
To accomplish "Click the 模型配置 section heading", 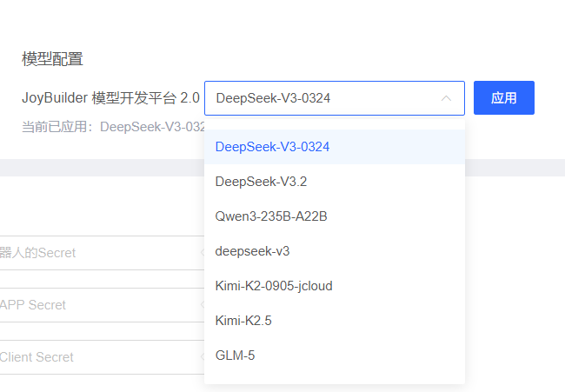I will coord(53,59).
